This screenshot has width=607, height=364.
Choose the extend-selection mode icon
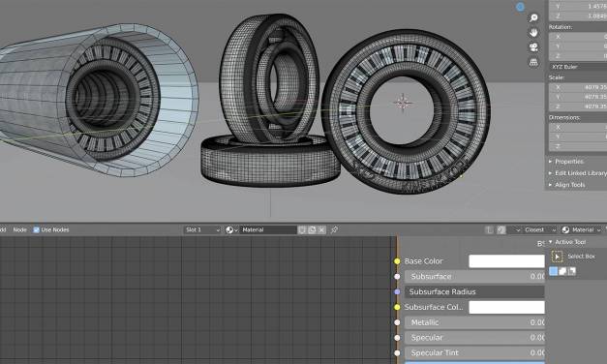(562, 271)
